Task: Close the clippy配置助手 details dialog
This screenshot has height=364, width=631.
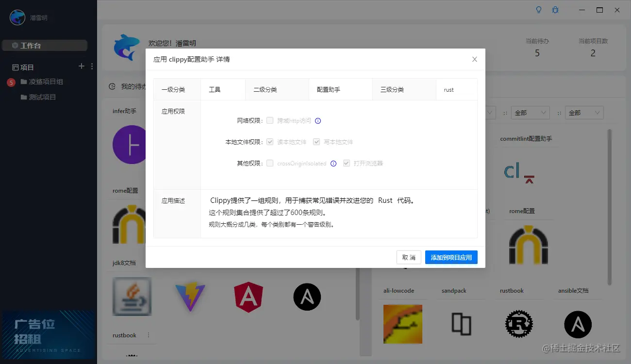Action: [475, 59]
